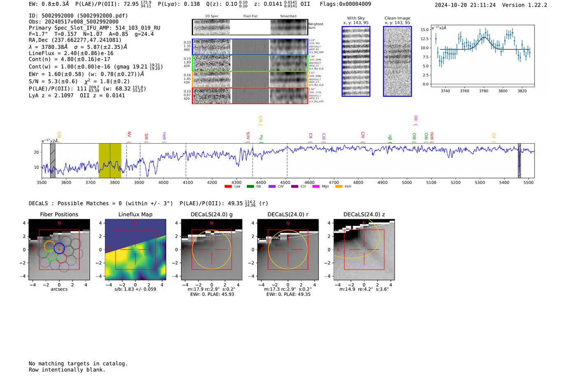
Task: Open the Lineflux Map panel
Action: coord(135,250)
